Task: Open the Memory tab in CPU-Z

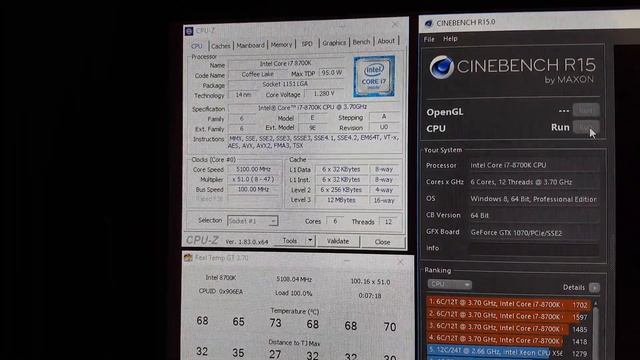Action: (x=281, y=44)
